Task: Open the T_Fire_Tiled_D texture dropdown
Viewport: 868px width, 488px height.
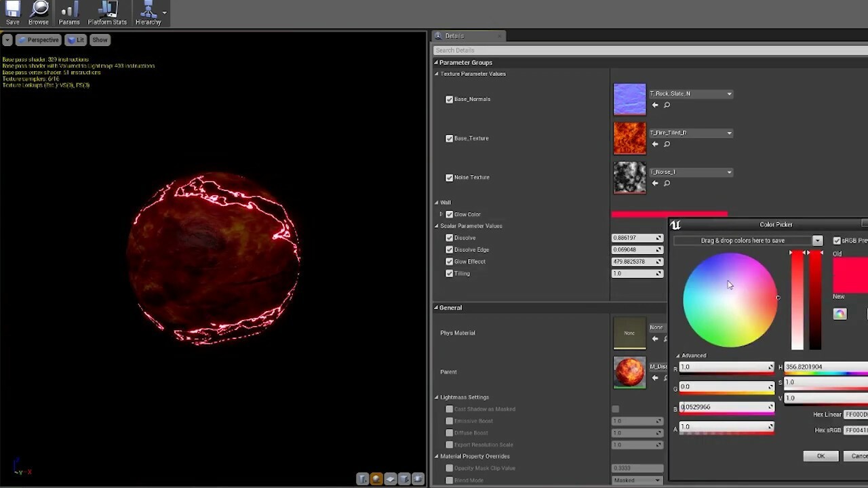Action: click(x=728, y=132)
